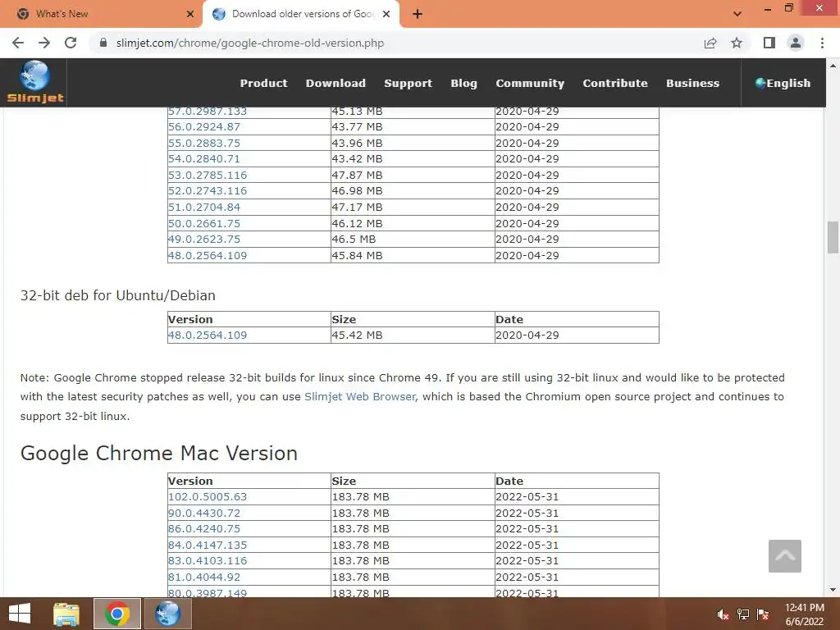Close the What's New tab
840x630 pixels.
190,15
